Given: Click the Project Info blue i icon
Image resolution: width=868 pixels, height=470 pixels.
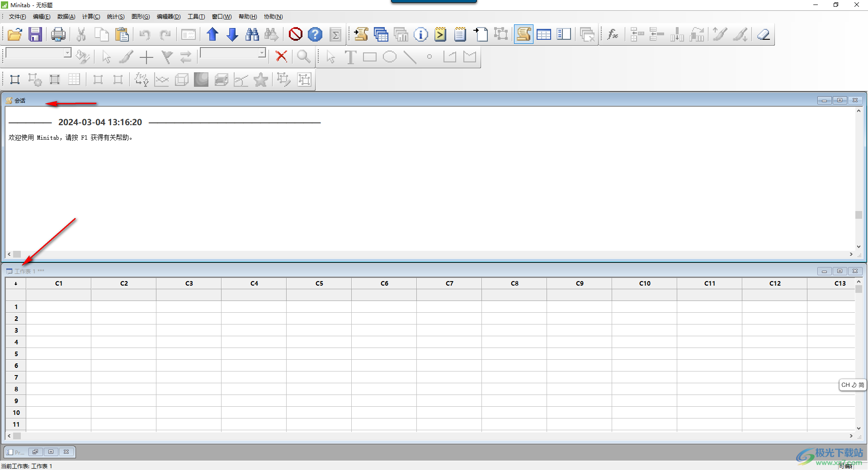Looking at the screenshot, I should pyautogui.click(x=421, y=34).
